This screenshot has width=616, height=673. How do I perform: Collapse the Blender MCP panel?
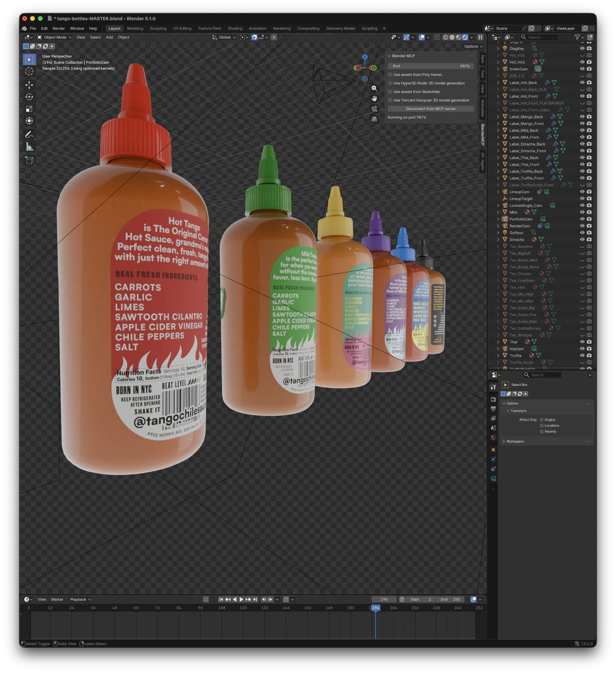coord(390,56)
